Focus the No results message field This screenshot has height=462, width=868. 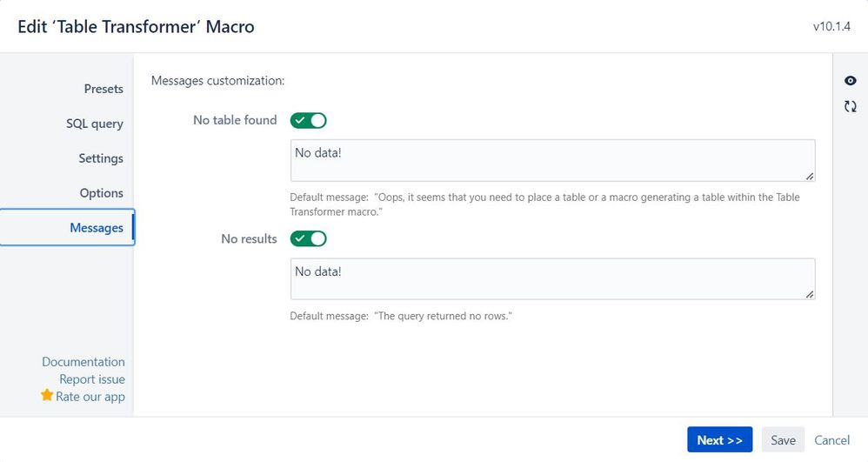(552, 279)
